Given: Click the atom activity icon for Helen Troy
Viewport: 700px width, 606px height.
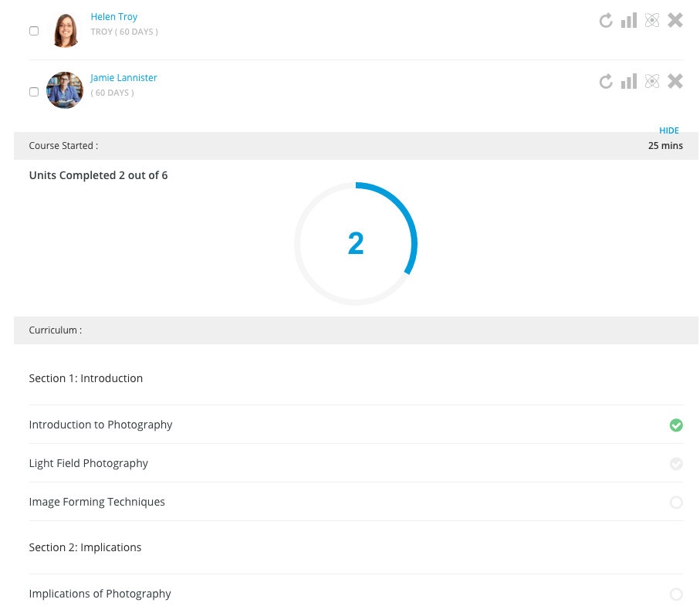Looking at the screenshot, I should coord(652,21).
